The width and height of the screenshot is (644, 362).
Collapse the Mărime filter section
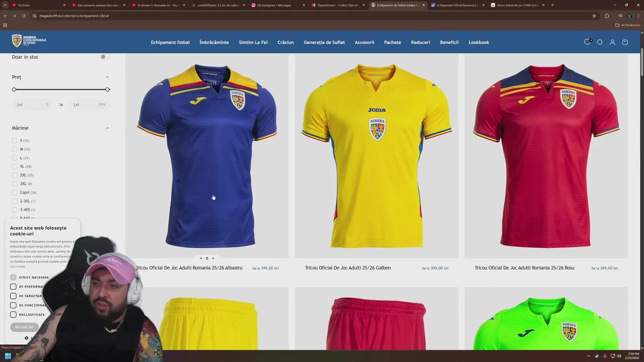[x=107, y=128]
